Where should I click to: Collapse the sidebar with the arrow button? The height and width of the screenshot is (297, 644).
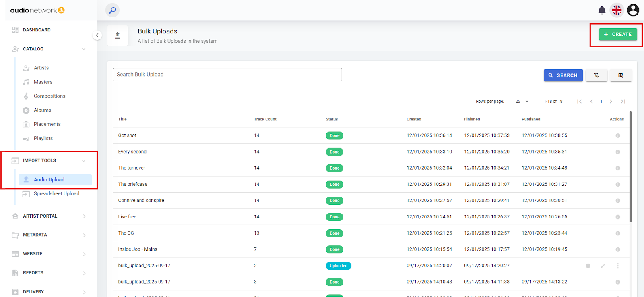97,35
